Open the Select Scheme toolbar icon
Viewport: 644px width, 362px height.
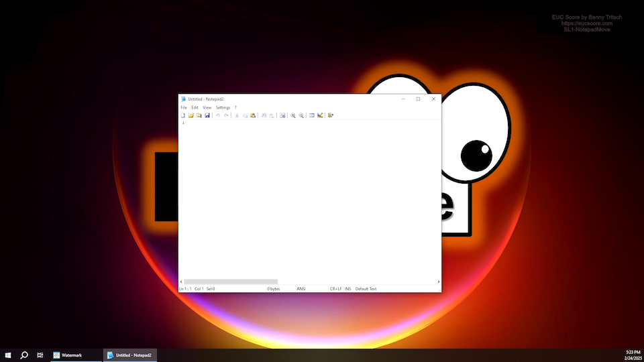tap(312, 115)
